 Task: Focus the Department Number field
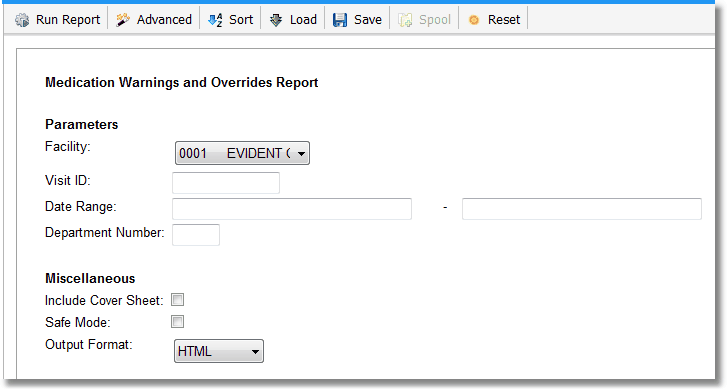[196, 235]
